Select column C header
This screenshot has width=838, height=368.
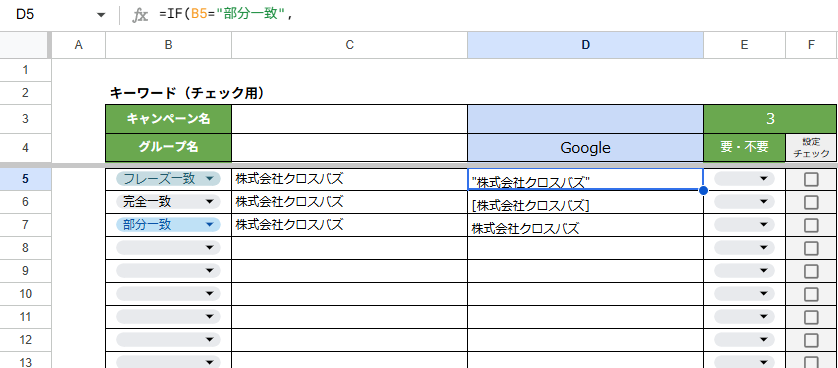350,45
